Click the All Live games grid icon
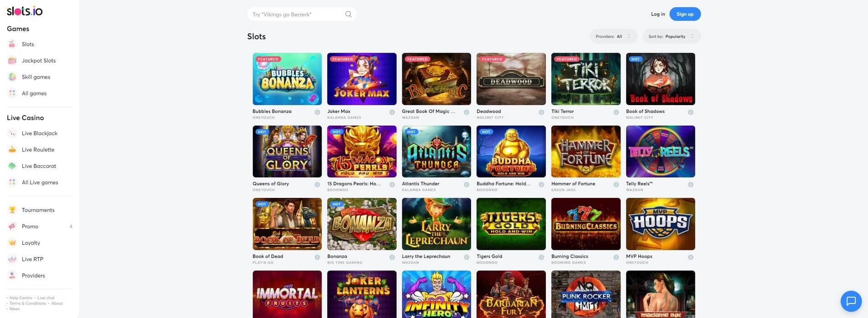This screenshot has height=318, width=868. 12,182
